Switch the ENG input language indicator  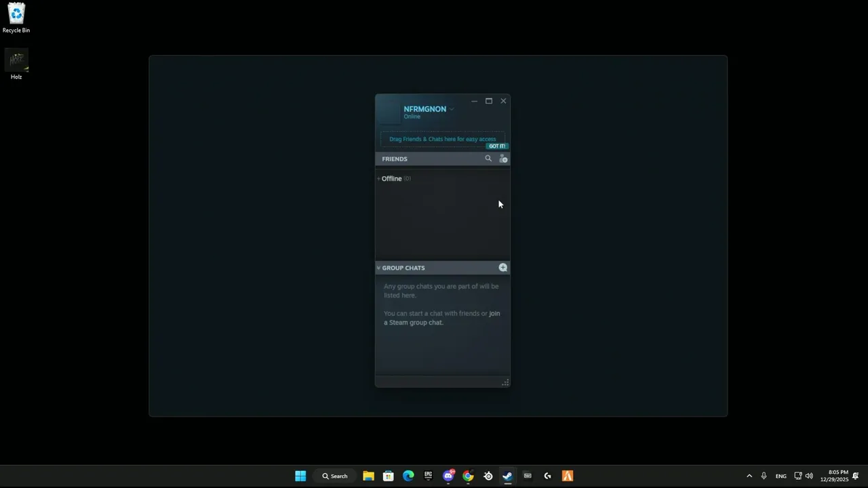tap(781, 476)
